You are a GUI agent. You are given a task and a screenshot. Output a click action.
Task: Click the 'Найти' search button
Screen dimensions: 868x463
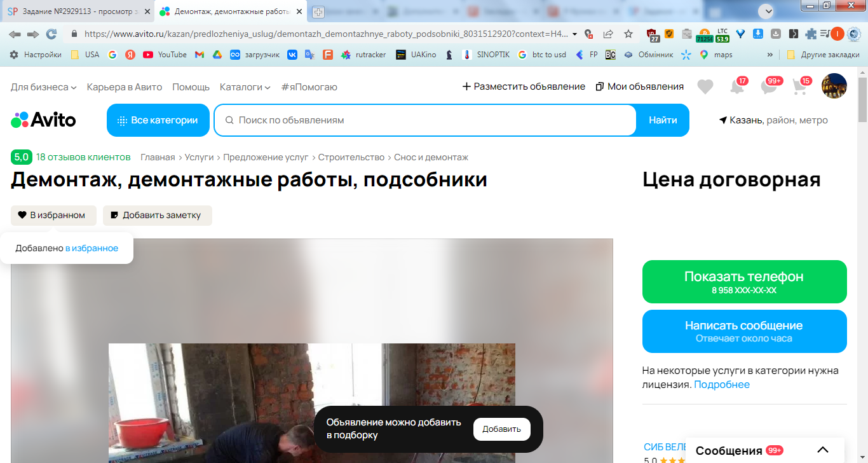[x=663, y=120]
